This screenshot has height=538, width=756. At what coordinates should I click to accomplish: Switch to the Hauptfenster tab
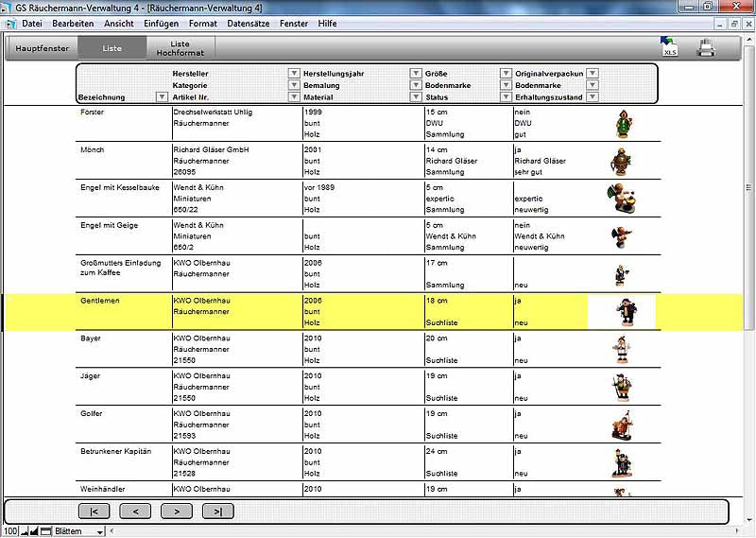coord(42,47)
